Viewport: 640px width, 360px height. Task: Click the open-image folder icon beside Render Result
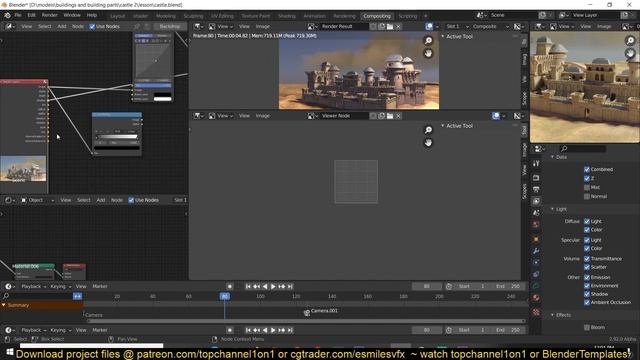point(390,27)
